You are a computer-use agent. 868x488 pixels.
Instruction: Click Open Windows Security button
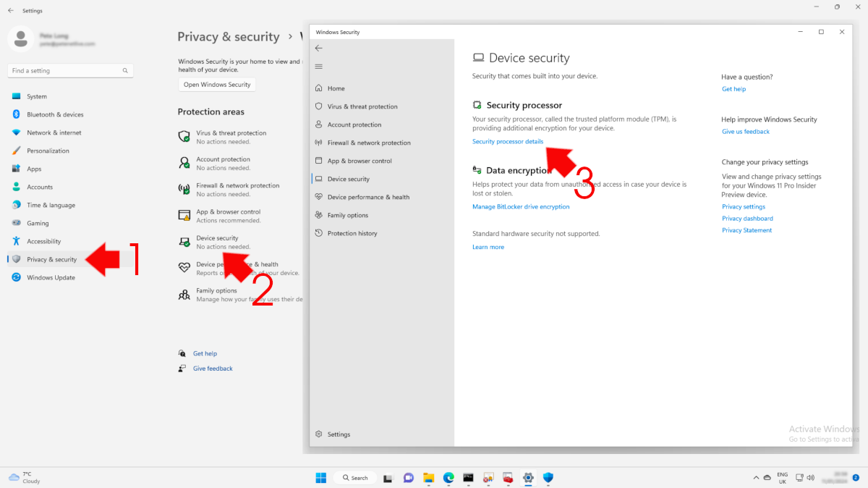coord(217,85)
